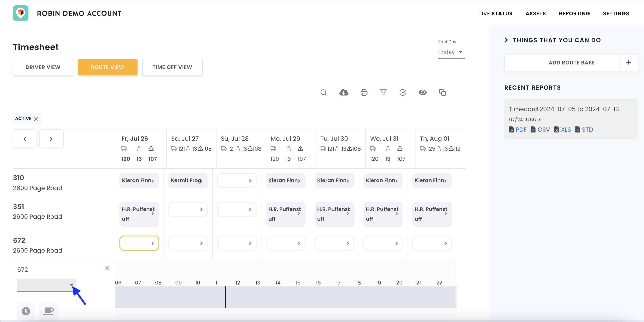Viewport: 644px width, 322px height.
Task: Open H.R. Puffenstuff cell on Fr Jul 26
Action: (139, 214)
